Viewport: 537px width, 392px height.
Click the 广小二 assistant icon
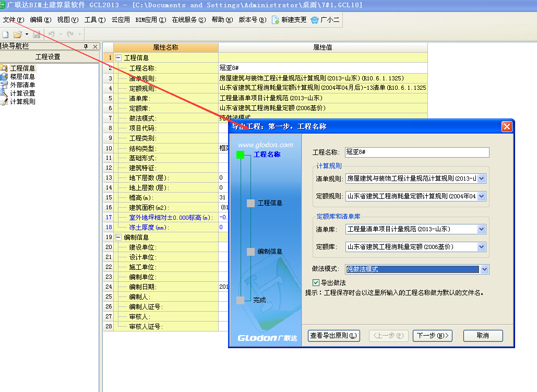pos(325,20)
